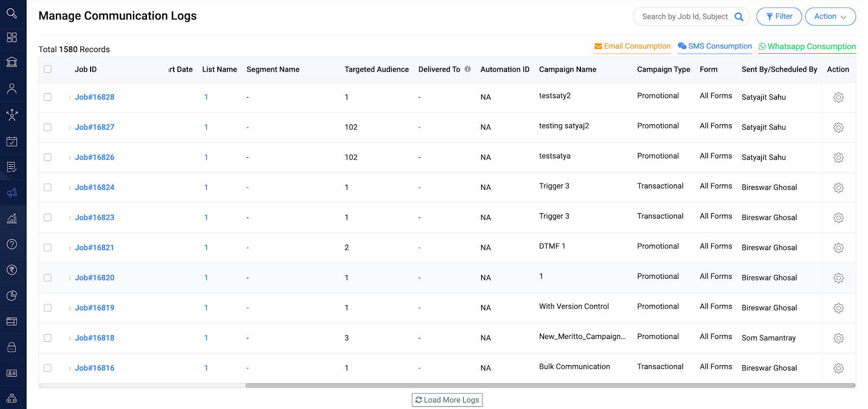Viewport: 868px width, 409px height.
Task: Open the megaphone campaigns icon in sidebar
Action: [x=12, y=193]
